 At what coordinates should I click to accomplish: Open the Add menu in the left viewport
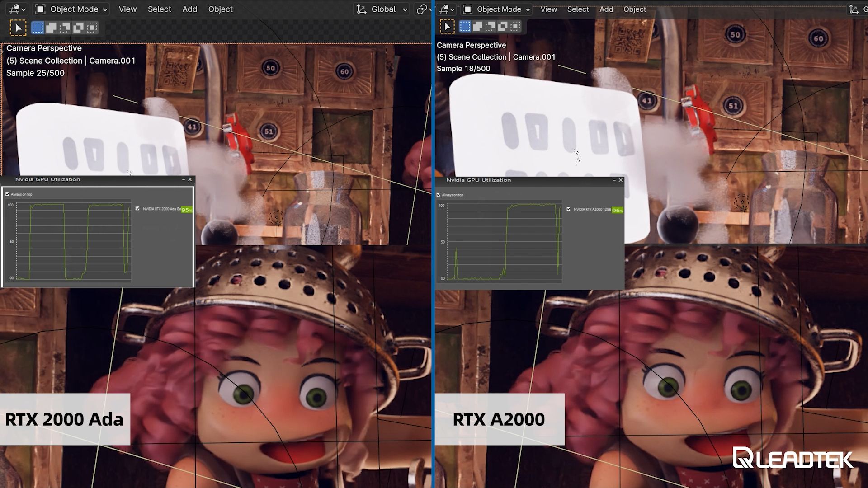(190, 9)
